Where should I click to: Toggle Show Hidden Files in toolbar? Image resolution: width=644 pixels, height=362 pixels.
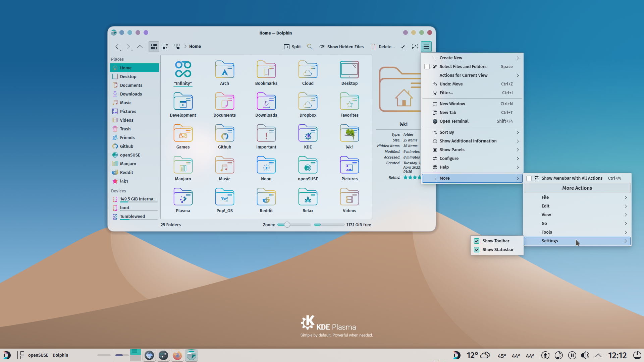341,47
